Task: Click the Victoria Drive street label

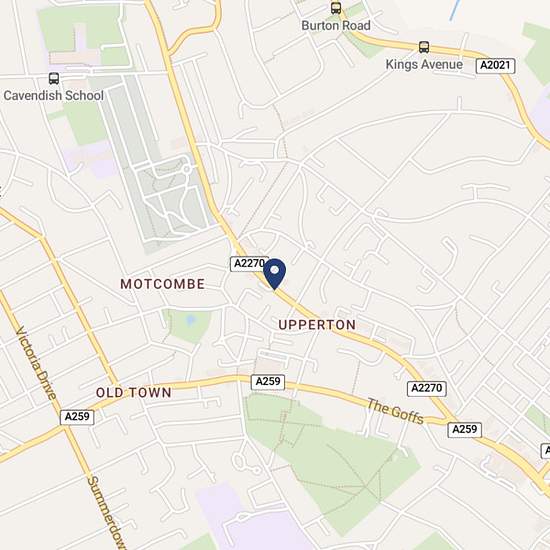Action: (36, 363)
